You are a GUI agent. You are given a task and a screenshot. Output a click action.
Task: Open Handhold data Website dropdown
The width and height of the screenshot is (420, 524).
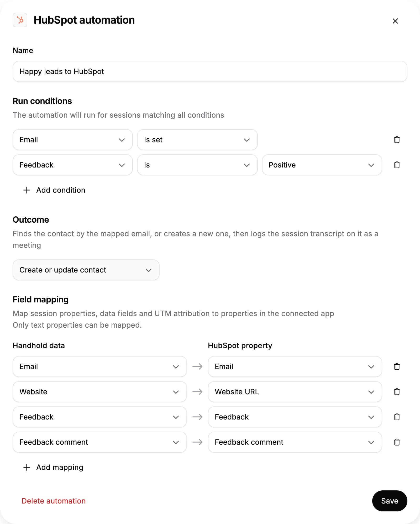click(x=100, y=392)
